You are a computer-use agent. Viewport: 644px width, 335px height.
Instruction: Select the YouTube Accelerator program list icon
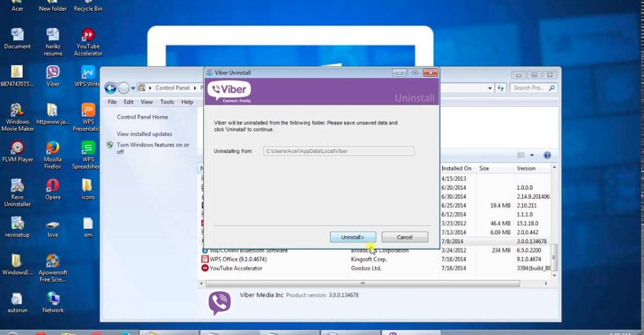pyautogui.click(x=205, y=268)
